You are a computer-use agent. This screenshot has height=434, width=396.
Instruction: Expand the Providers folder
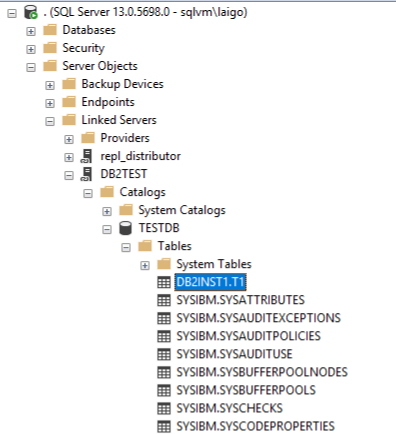tap(69, 139)
